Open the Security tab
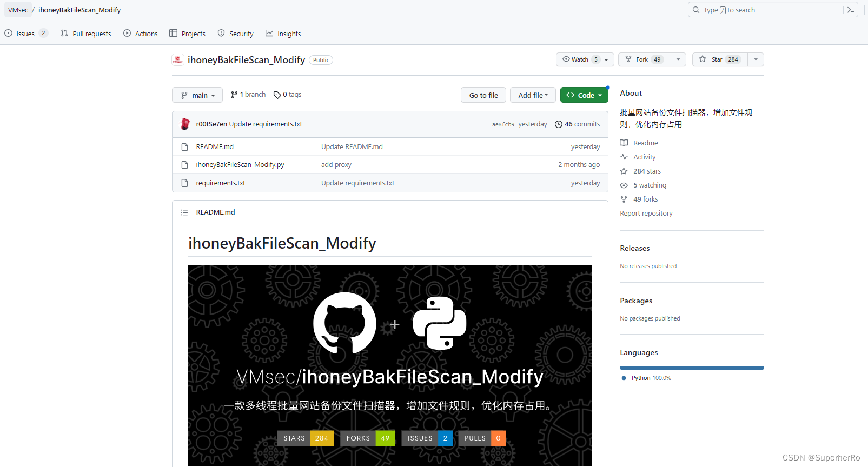 [236, 34]
